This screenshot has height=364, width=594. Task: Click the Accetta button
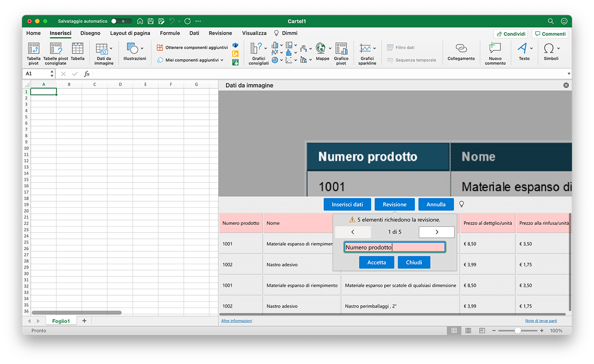click(376, 262)
